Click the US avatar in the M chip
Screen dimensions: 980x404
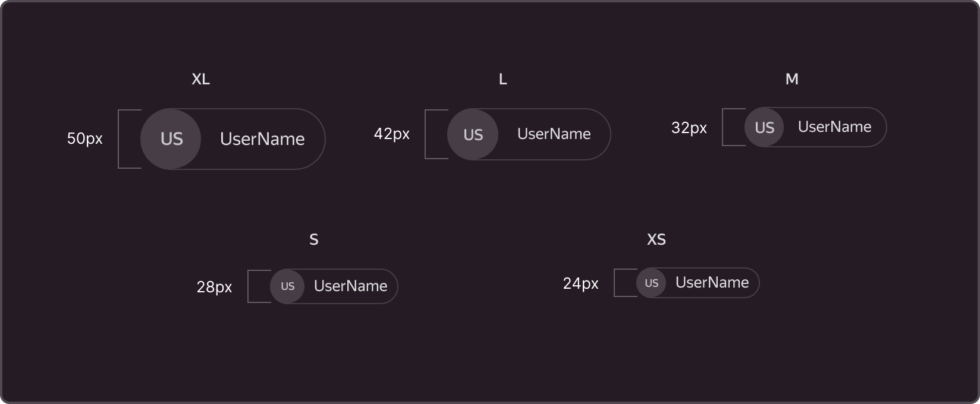[764, 127]
